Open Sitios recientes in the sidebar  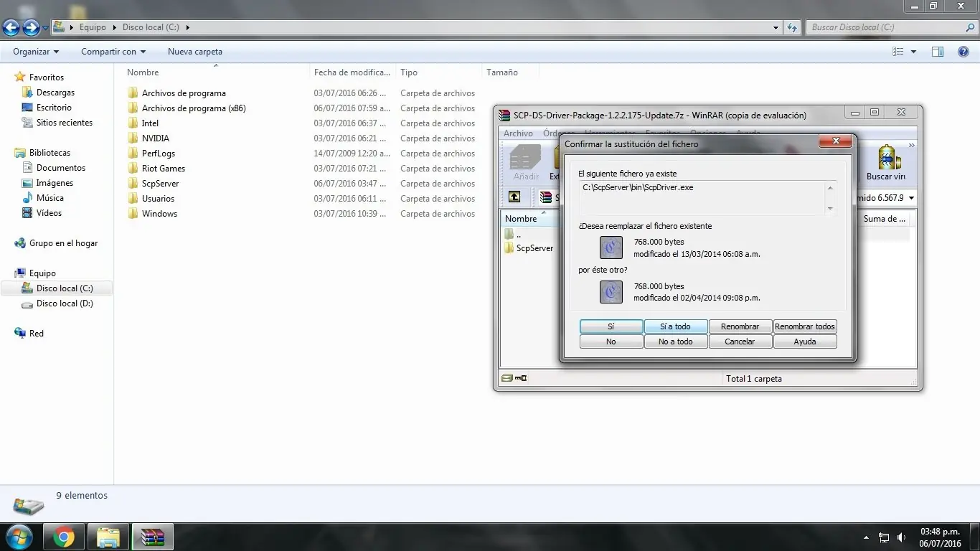tap(64, 123)
